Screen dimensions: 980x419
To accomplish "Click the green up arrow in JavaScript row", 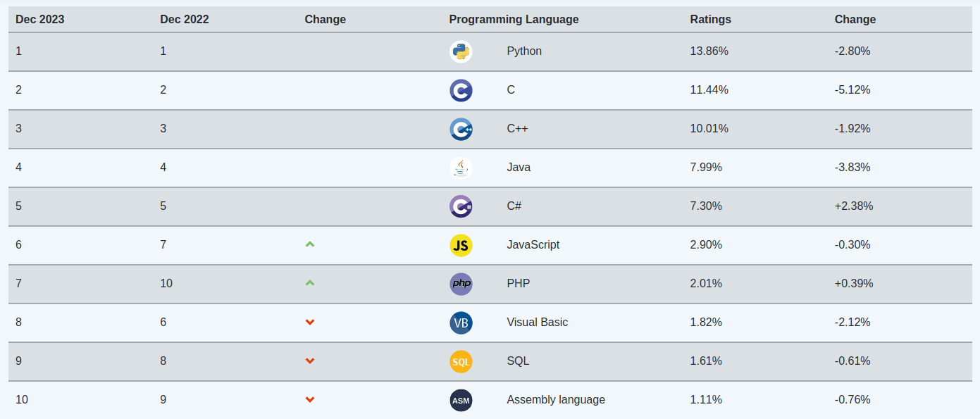I will pos(310,244).
